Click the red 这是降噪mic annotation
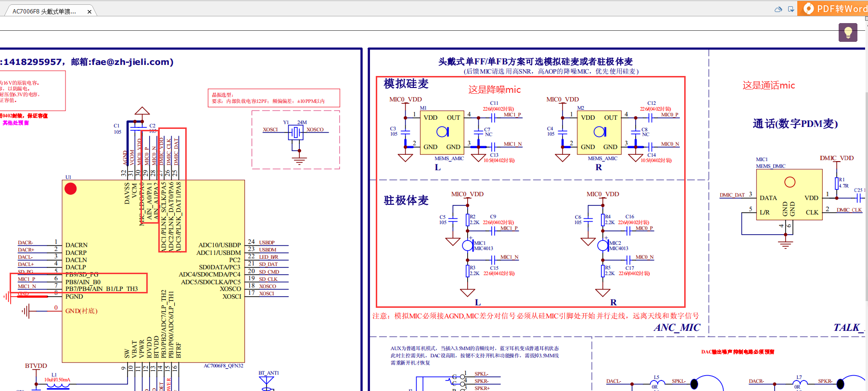868x391 pixels. tap(495, 89)
